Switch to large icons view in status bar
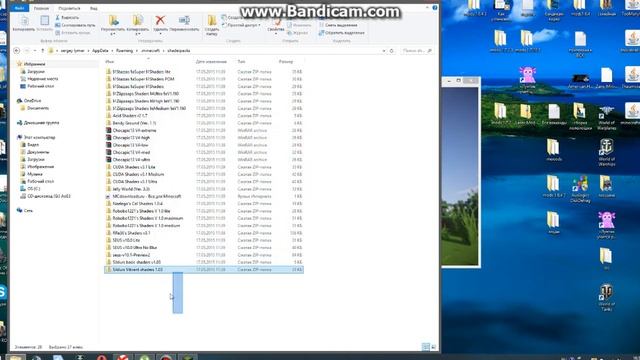 click(x=433, y=347)
